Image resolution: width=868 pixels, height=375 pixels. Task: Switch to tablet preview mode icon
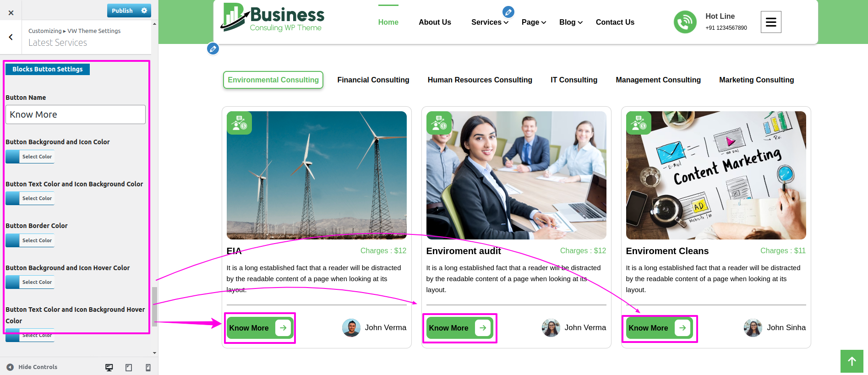click(129, 367)
